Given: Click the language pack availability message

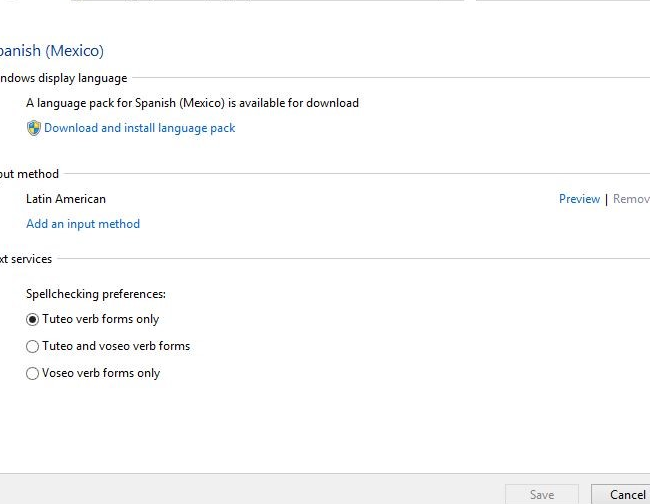Looking at the screenshot, I should [192, 103].
